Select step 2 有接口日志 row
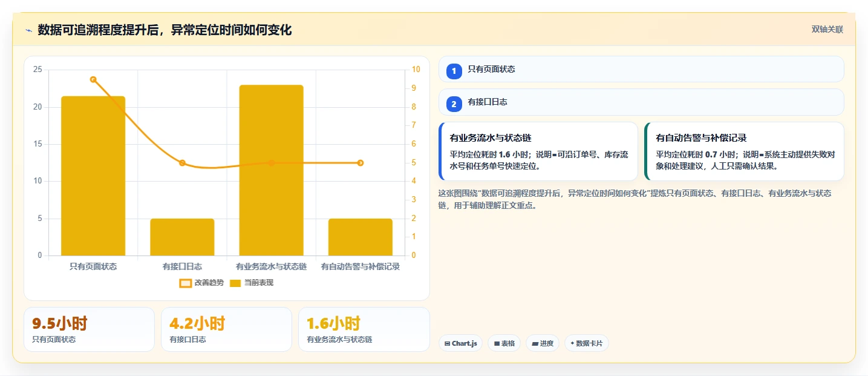The height and width of the screenshot is (376, 868). point(641,102)
